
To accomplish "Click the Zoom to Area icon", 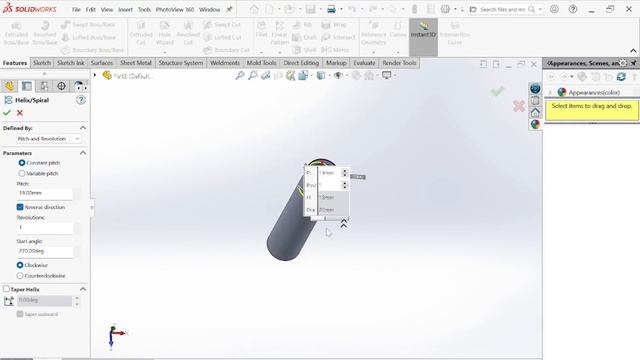I will [253, 75].
